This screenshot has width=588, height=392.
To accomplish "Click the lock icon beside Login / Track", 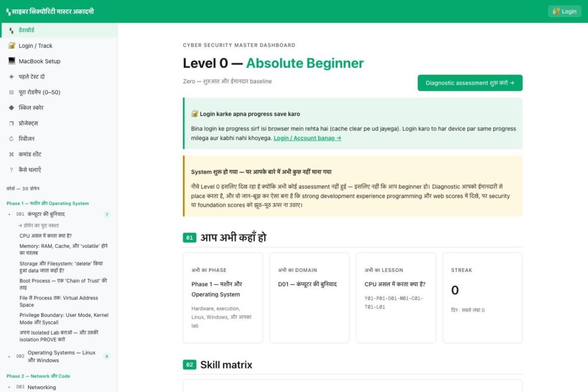I will click(11, 45).
